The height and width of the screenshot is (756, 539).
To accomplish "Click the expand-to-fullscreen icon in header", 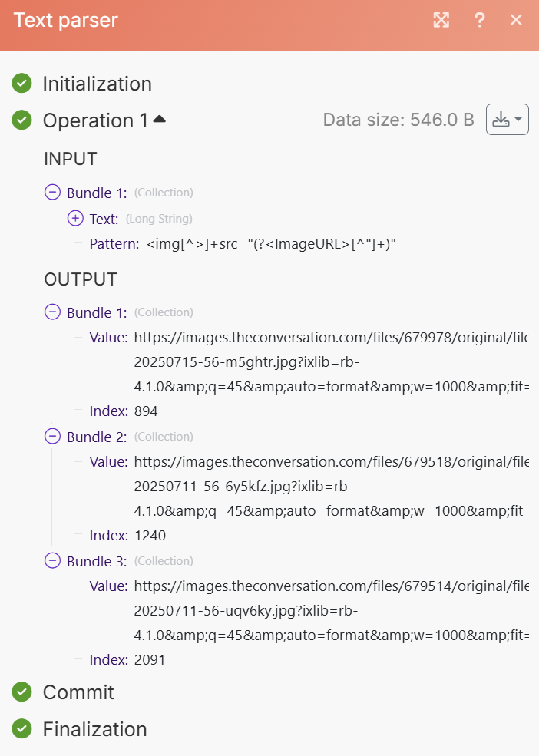I will click(441, 20).
